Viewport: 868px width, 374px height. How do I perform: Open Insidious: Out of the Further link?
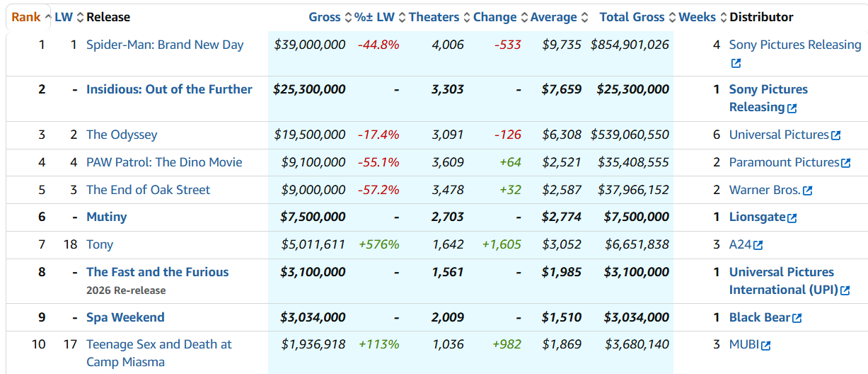click(x=169, y=89)
